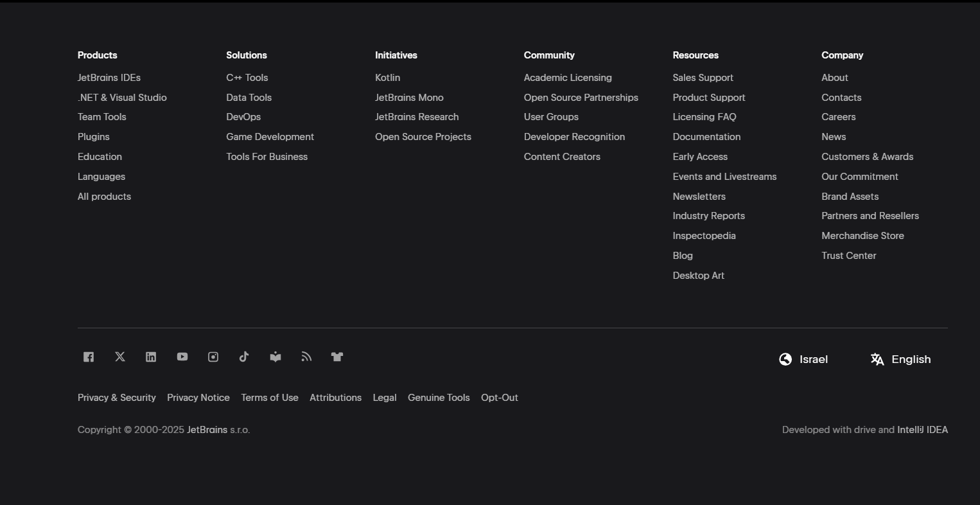The image size is (980, 505).
Task: Open the JetBrains Facebook page icon
Action: 89,357
